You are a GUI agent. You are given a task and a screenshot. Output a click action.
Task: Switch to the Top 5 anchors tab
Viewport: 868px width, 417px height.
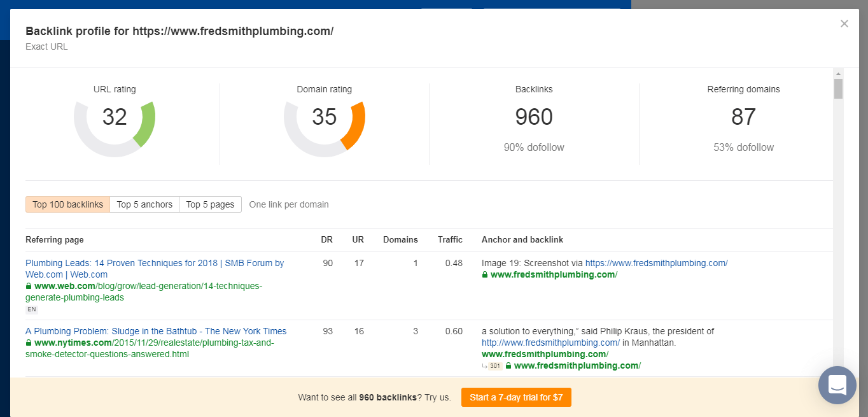(x=144, y=204)
